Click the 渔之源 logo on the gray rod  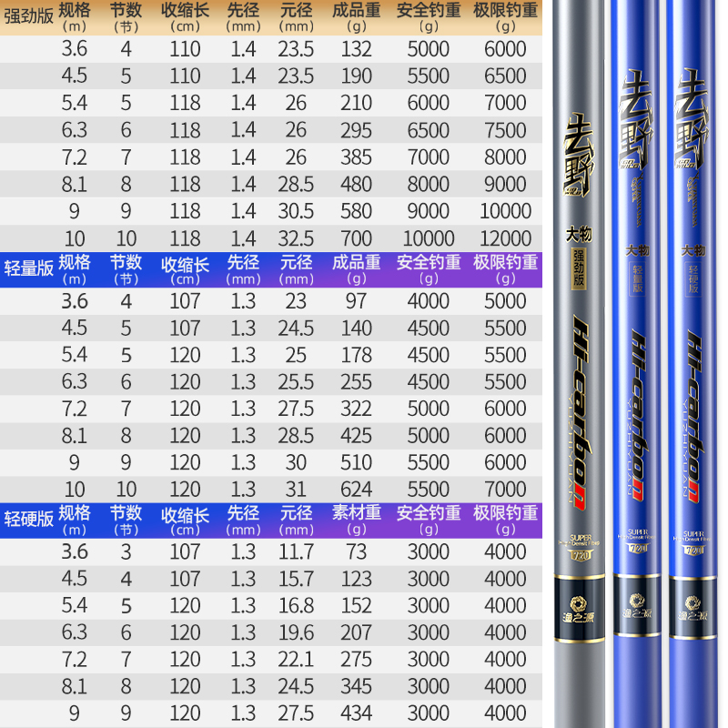[x=579, y=610]
